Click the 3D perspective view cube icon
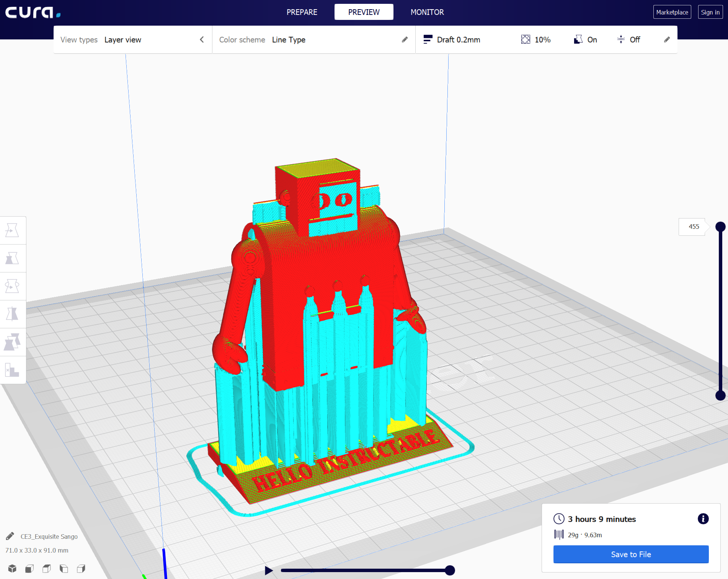 (x=12, y=569)
